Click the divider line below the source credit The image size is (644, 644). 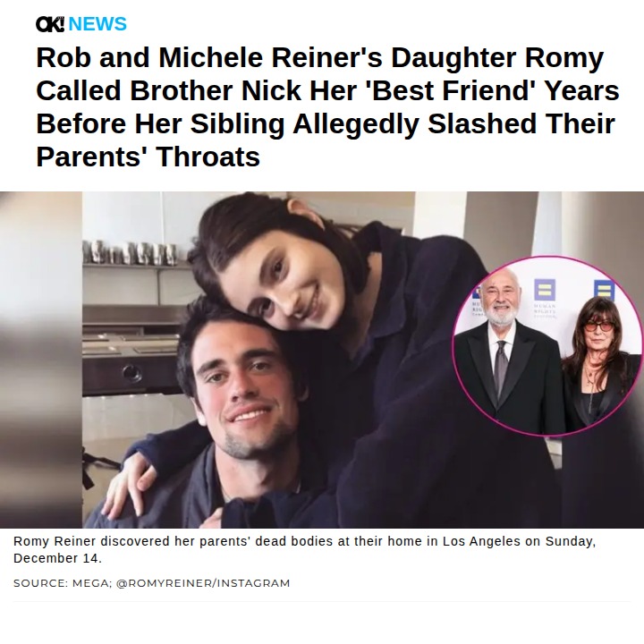tap(322, 602)
